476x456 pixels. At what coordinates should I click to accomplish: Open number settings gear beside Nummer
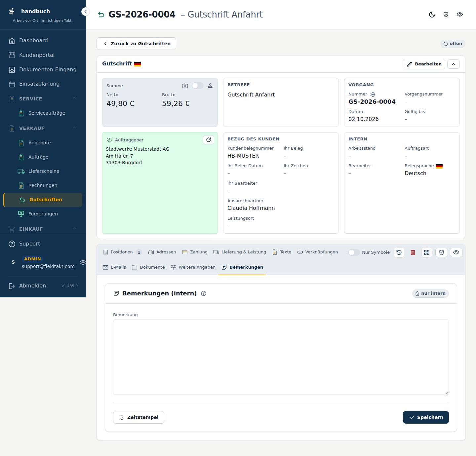[x=373, y=95]
